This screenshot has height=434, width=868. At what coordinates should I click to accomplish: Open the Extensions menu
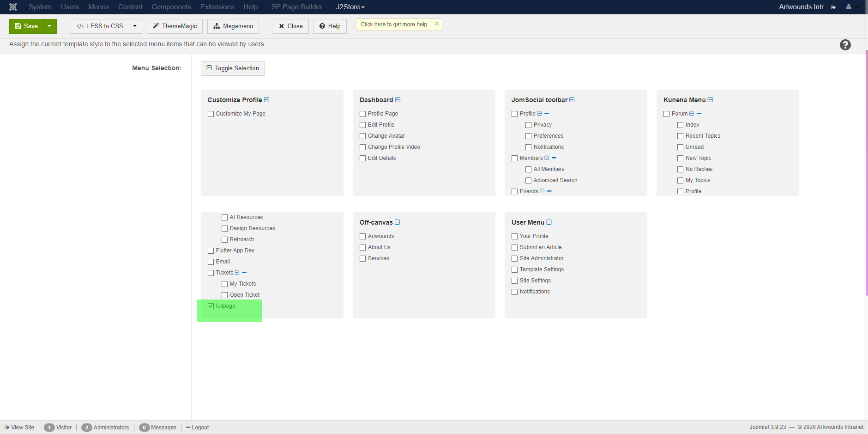point(217,7)
